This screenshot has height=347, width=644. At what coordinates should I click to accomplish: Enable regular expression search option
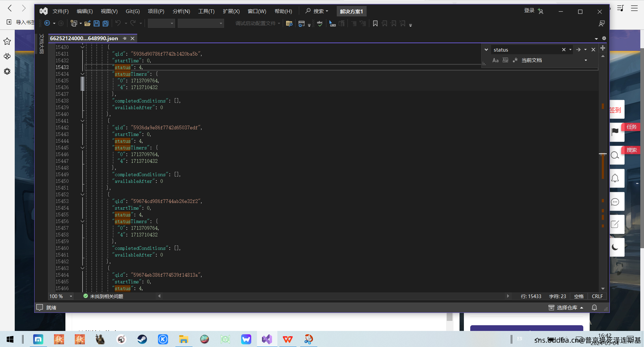[515, 60]
